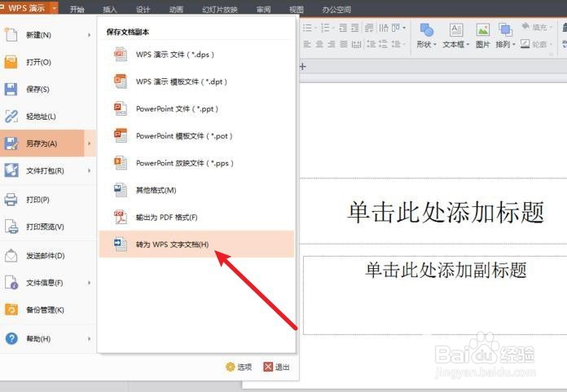
Task: Click the Arrange (排列) icon in the ribbon
Action: (505, 29)
